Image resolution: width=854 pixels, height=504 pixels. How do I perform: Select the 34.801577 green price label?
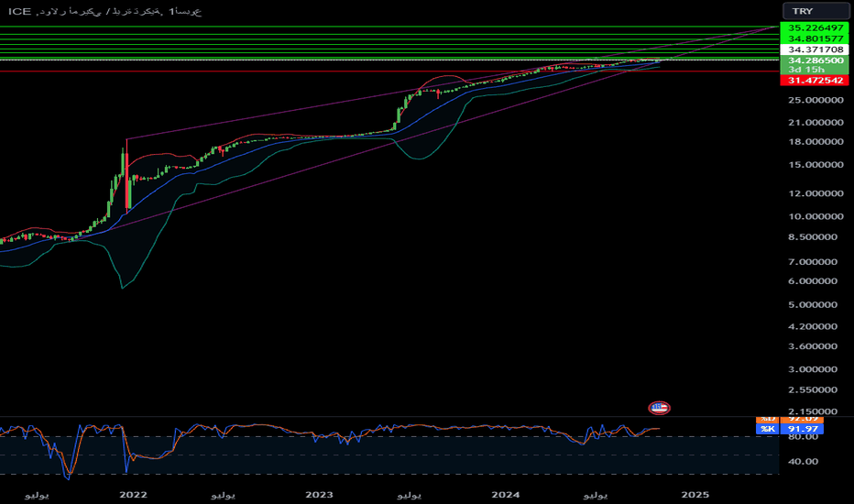pos(815,38)
